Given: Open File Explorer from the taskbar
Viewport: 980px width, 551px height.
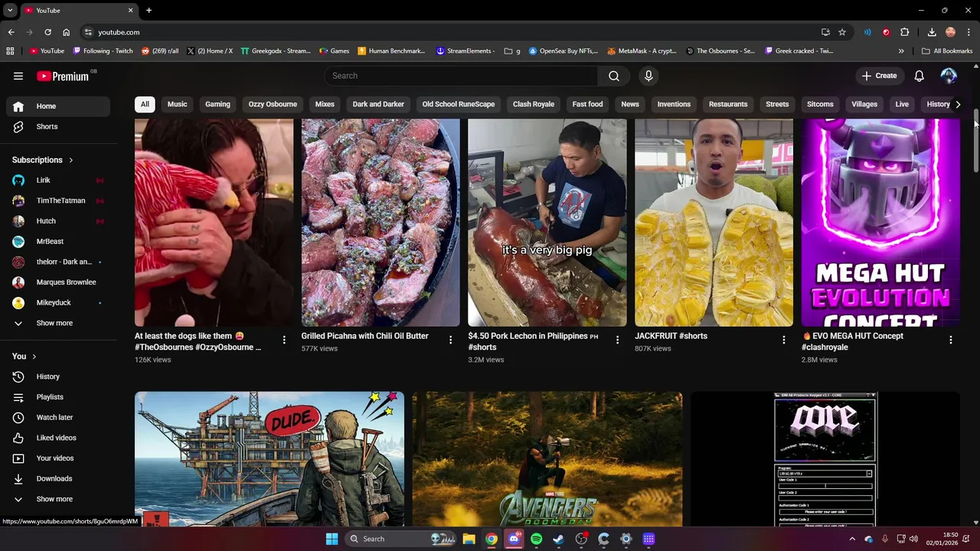Looking at the screenshot, I should (469, 539).
